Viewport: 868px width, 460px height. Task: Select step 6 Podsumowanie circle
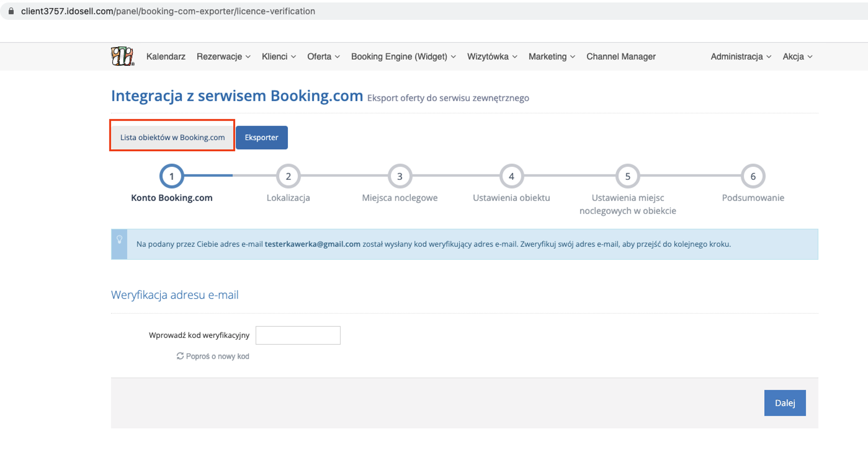(753, 176)
